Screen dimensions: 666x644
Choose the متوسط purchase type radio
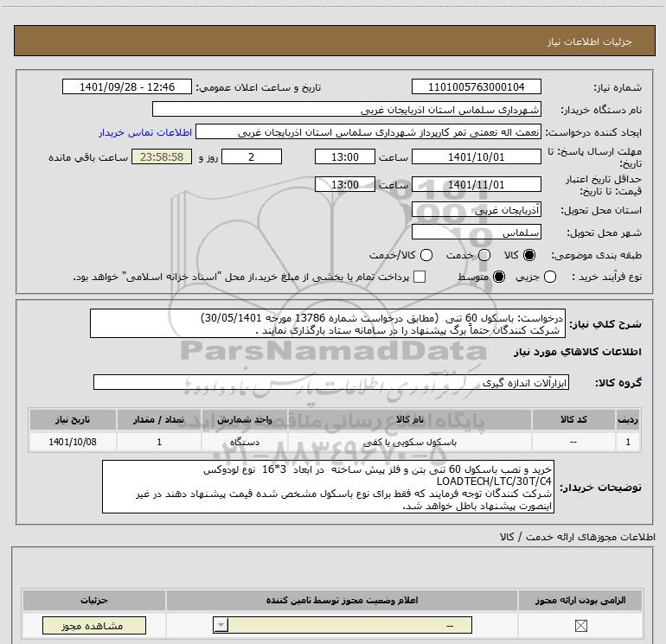click(x=499, y=277)
